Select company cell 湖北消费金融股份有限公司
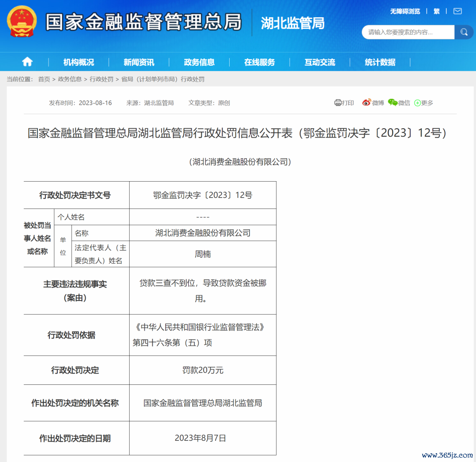The width and height of the screenshot is (476, 462). [203, 233]
